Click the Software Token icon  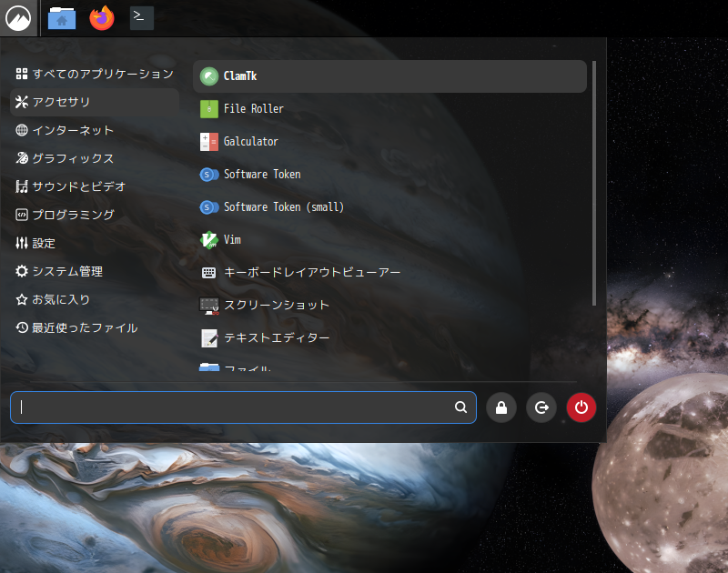[x=209, y=175]
